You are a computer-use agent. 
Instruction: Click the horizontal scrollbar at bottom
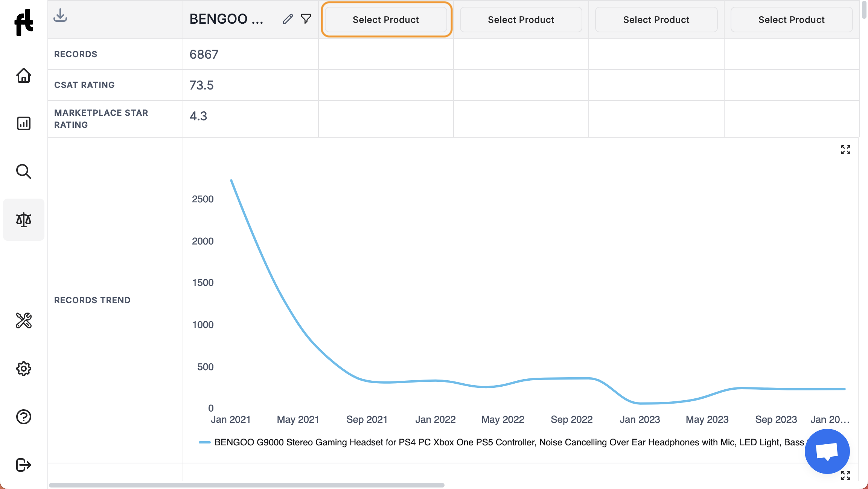247,485
